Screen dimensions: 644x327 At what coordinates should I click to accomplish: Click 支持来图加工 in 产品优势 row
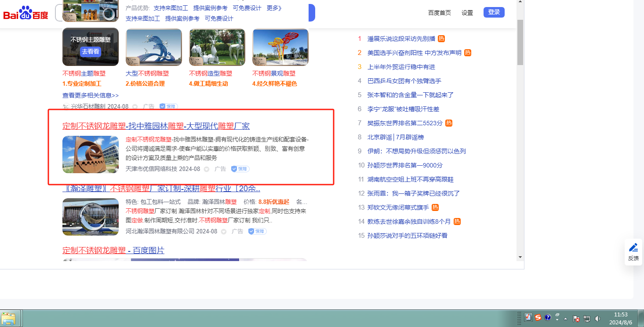pos(171,8)
